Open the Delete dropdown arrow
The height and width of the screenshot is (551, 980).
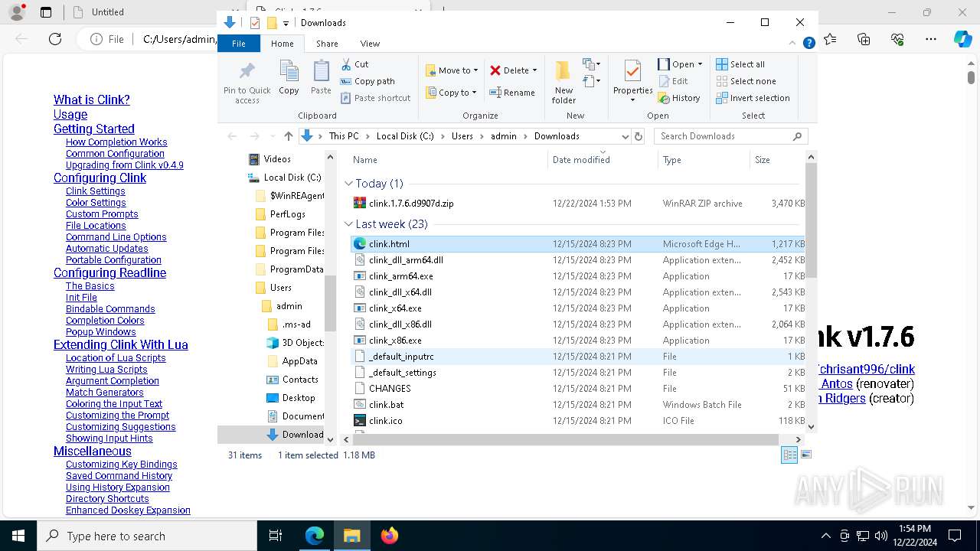[x=534, y=70]
